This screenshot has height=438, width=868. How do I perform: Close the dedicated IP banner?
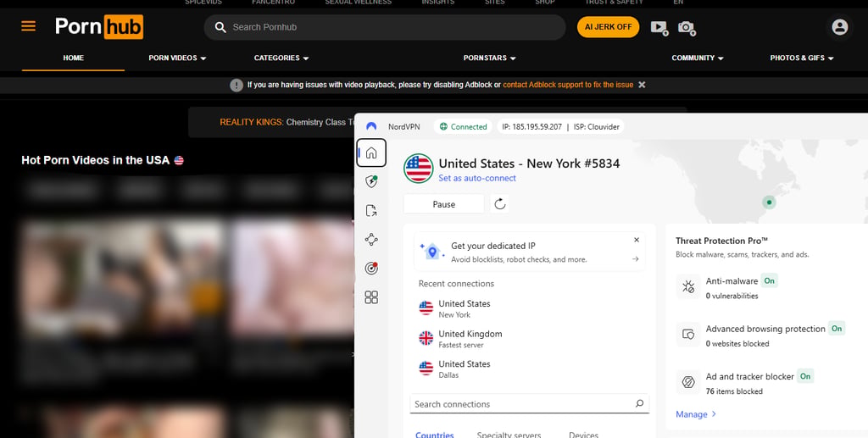pyautogui.click(x=637, y=240)
